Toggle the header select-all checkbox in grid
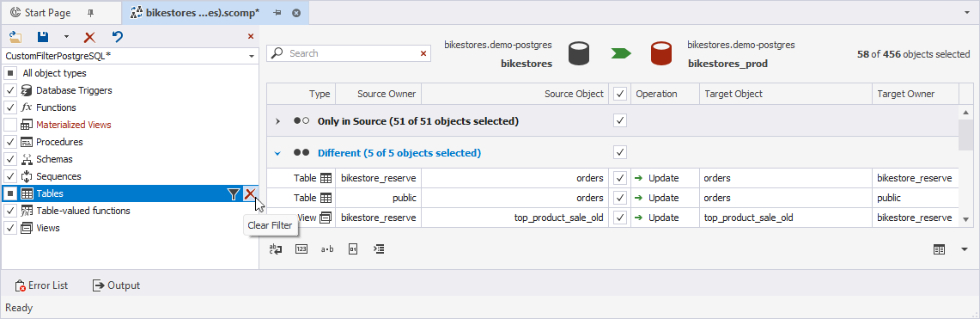 [x=620, y=94]
